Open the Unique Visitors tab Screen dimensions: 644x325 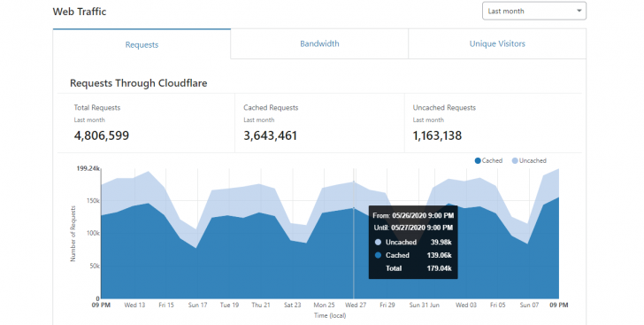[x=497, y=43]
